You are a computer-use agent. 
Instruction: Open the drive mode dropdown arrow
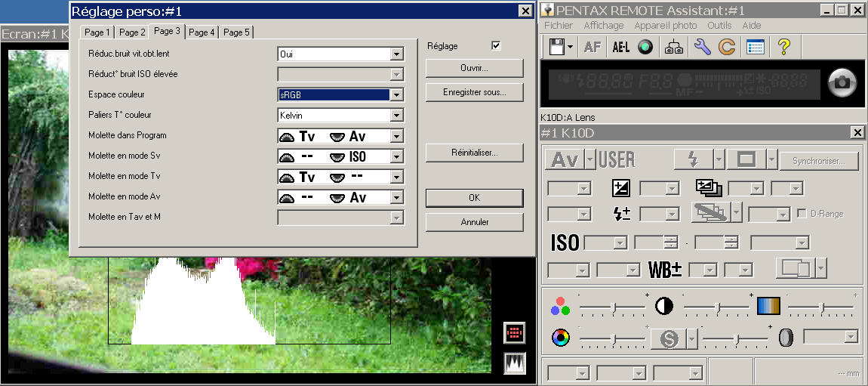(771, 160)
